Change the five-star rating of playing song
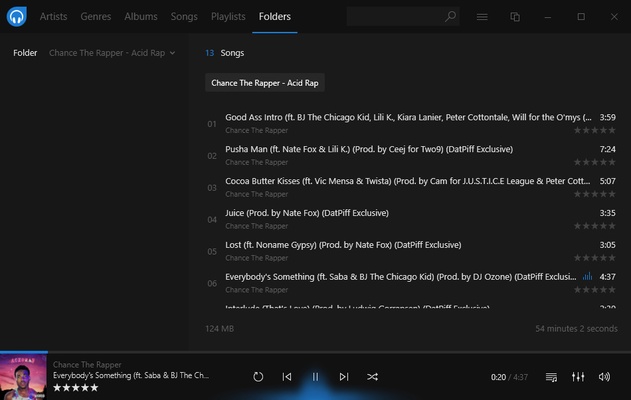This screenshot has width=631, height=400. coord(76,388)
